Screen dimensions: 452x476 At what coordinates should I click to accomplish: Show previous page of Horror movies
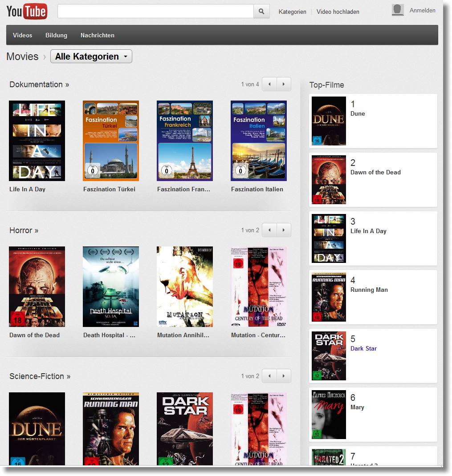pyautogui.click(x=269, y=230)
